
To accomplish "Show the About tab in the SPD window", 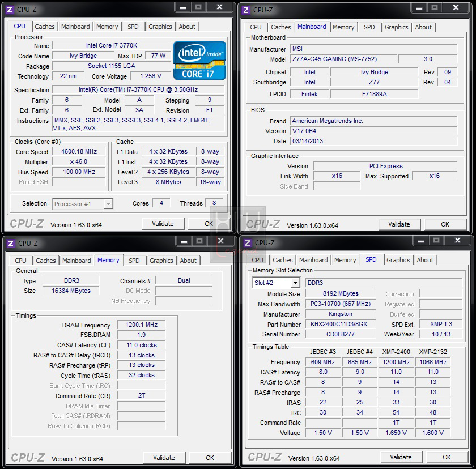I will coord(425,260).
